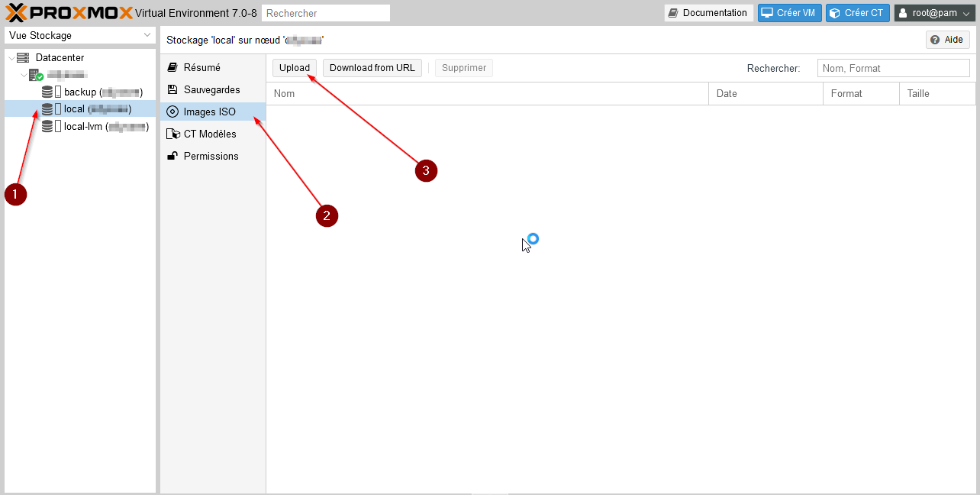
Task: Click the local-lvm storage database icon
Action: pyautogui.click(x=47, y=127)
